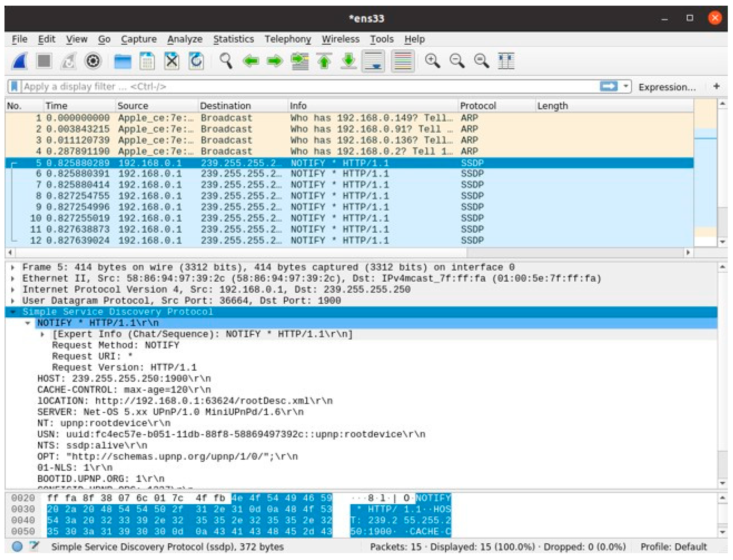Open the capture options gear icon

click(x=93, y=61)
